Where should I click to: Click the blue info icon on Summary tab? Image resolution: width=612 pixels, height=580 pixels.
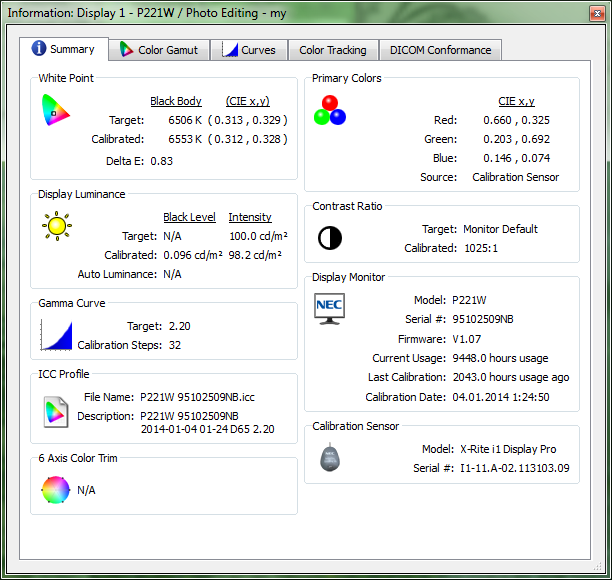pyautogui.click(x=39, y=48)
